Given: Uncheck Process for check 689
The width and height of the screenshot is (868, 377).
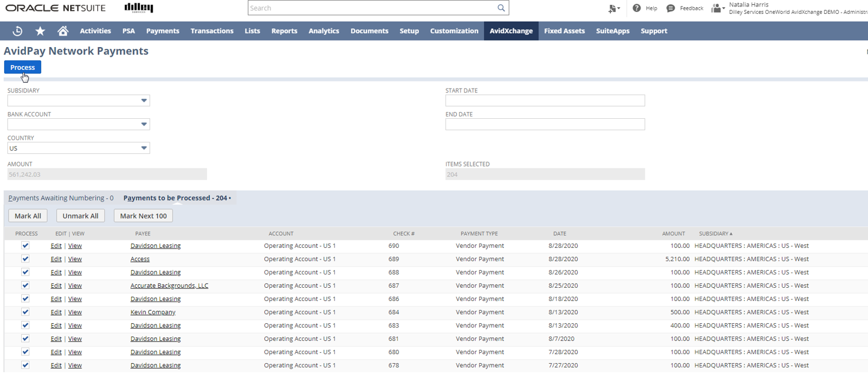Looking at the screenshot, I should point(25,259).
